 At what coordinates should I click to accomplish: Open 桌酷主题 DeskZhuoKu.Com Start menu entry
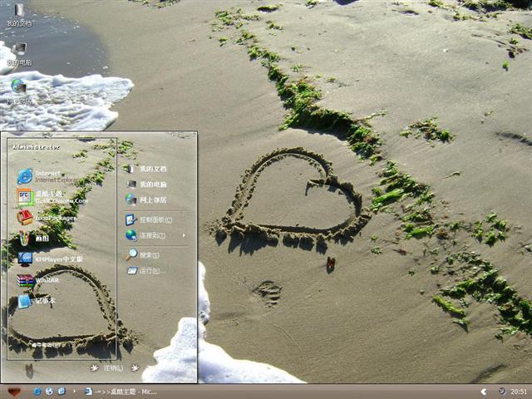click(x=52, y=197)
